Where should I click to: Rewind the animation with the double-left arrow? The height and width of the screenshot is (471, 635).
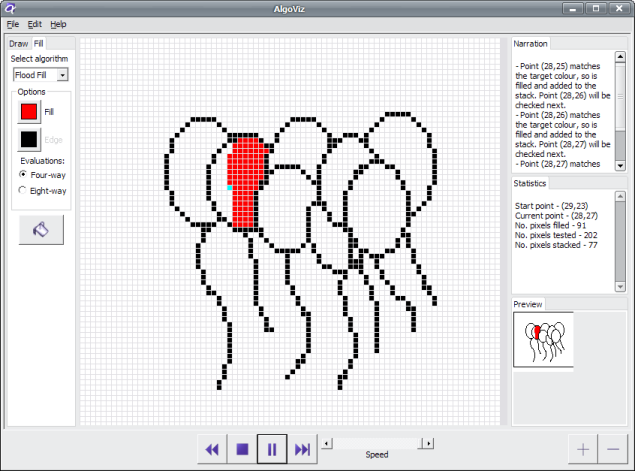[x=212, y=449]
